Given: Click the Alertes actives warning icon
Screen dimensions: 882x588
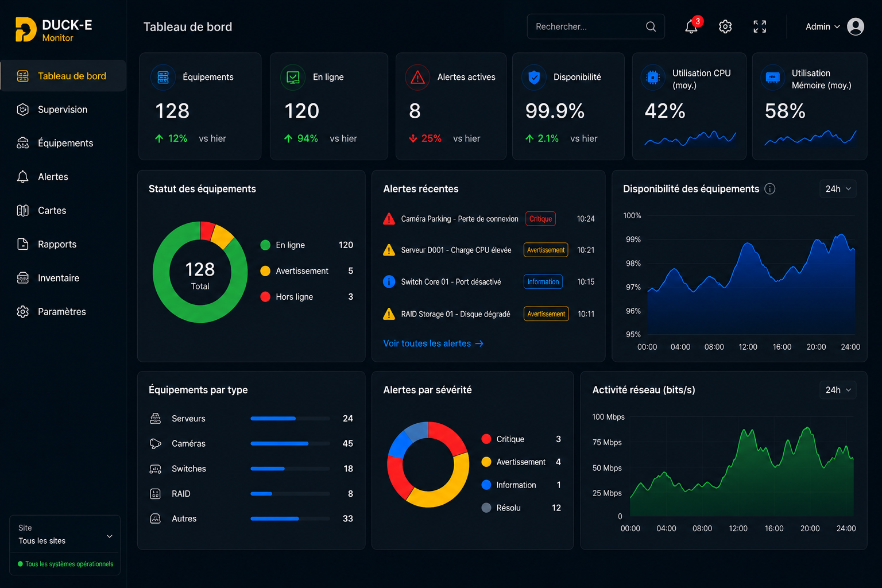Looking at the screenshot, I should [x=417, y=77].
